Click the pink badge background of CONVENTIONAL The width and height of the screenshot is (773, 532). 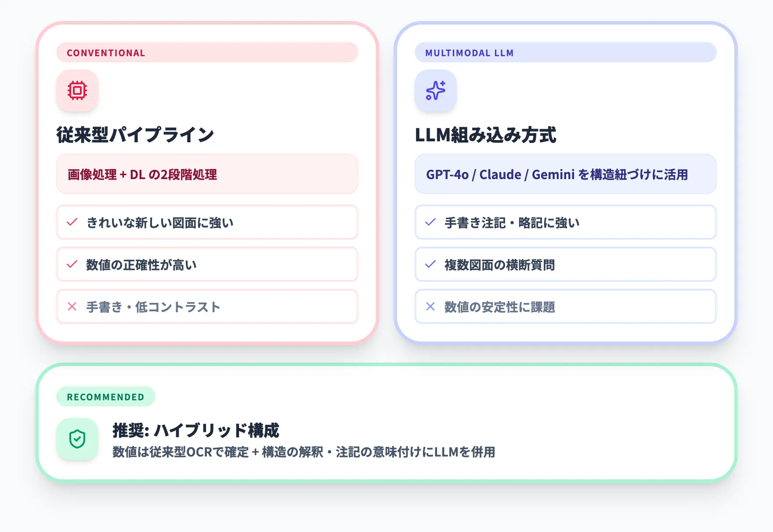(206, 52)
